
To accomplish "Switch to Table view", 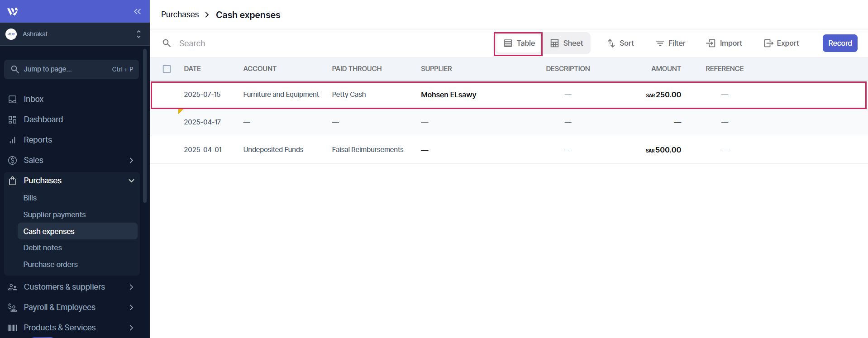I will pos(519,43).
